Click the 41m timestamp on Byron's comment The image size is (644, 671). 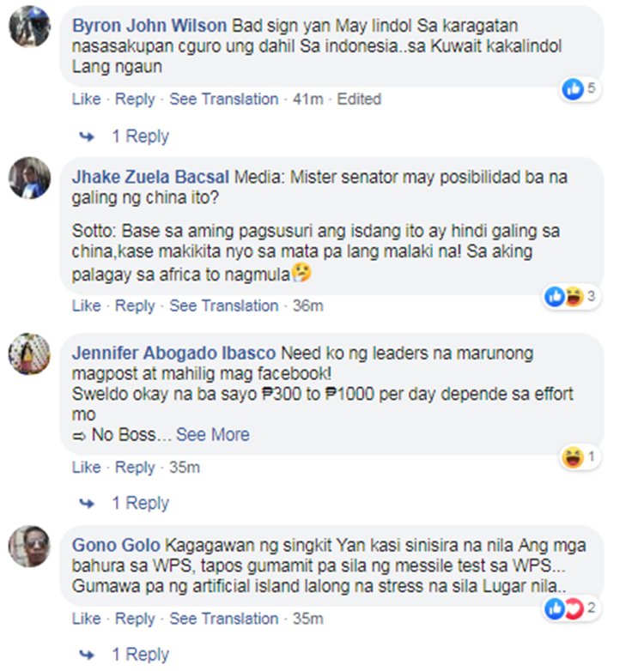click(x=308, y=100)
